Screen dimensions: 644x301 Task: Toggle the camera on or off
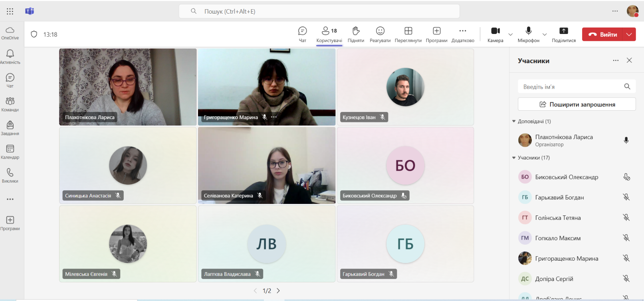click(495, 34)
